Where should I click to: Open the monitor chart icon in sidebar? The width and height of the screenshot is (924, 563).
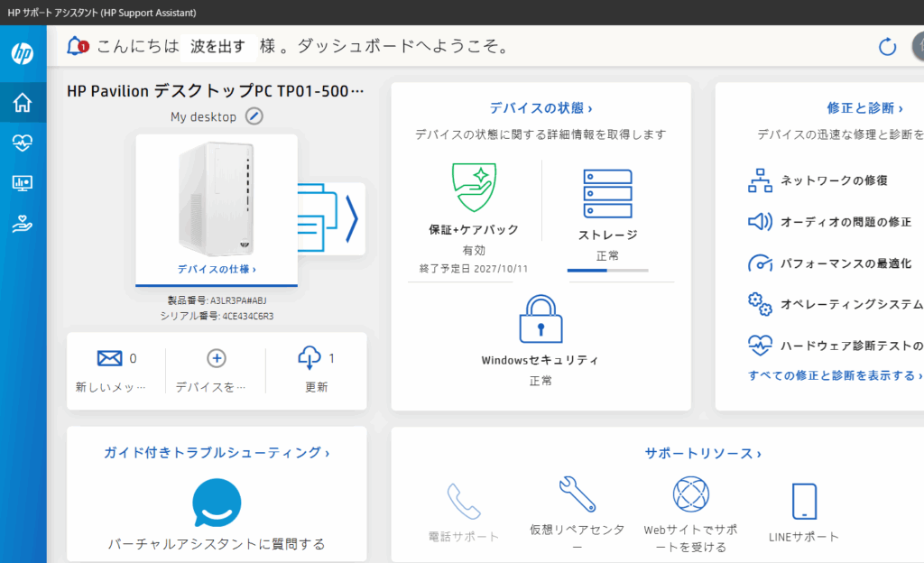[x=23, y=183]
